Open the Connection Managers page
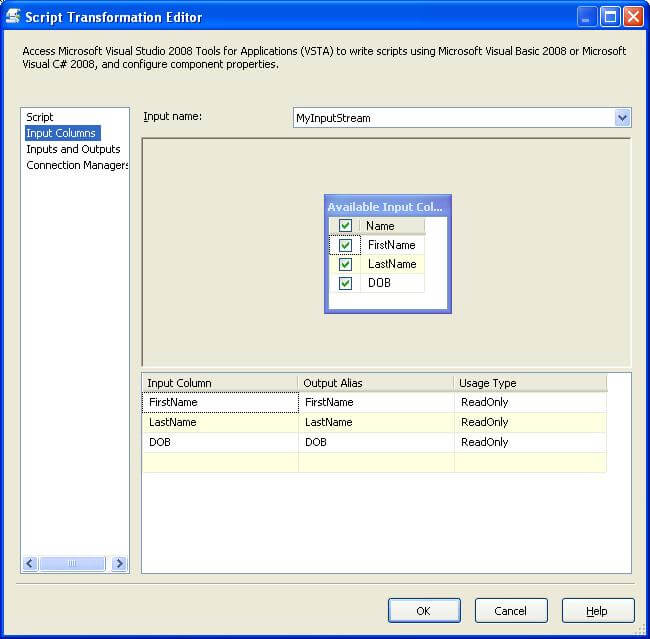Image resolution: width=650 pixels, height=639 pixels. [x=77, y=165]
